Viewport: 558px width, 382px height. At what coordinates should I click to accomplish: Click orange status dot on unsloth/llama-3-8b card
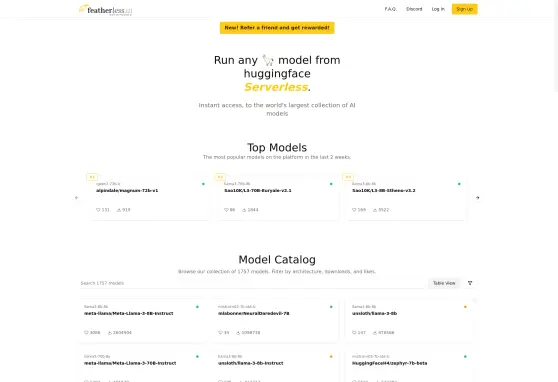(x=465, y=307)
